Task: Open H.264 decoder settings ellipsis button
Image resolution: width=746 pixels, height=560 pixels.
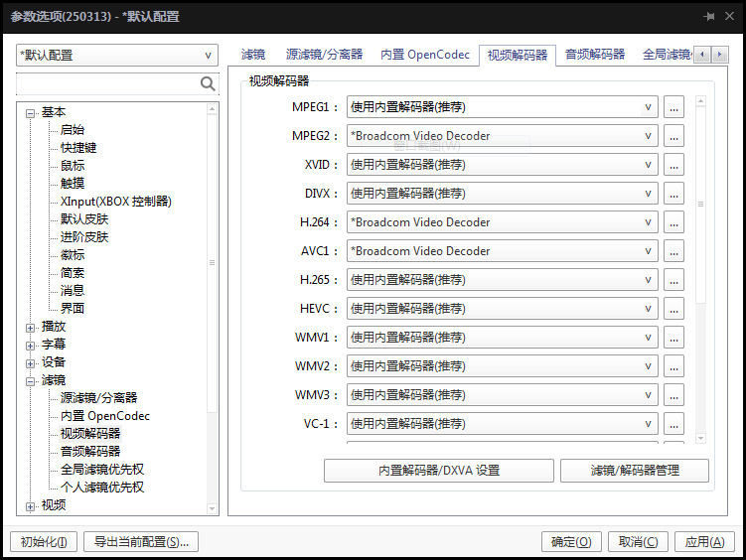Action: coord(673,222)
